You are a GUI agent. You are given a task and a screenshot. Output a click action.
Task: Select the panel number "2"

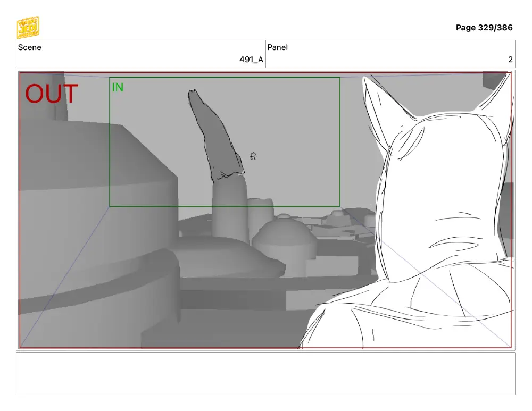click(510, 60)
